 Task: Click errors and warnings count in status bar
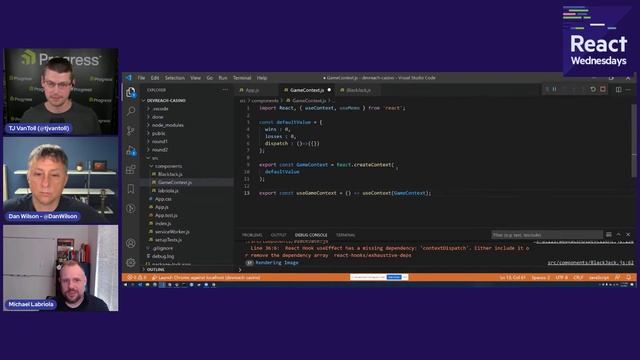136,278
